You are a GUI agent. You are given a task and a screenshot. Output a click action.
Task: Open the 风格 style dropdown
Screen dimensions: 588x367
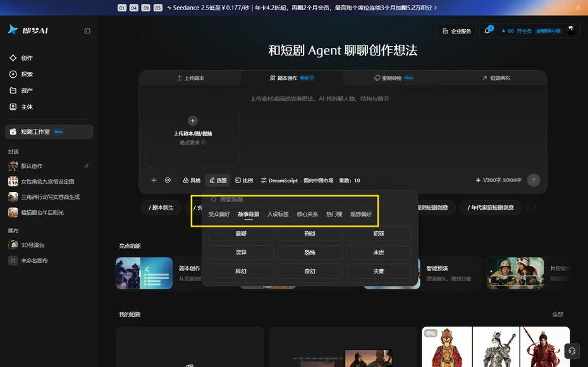192,181
